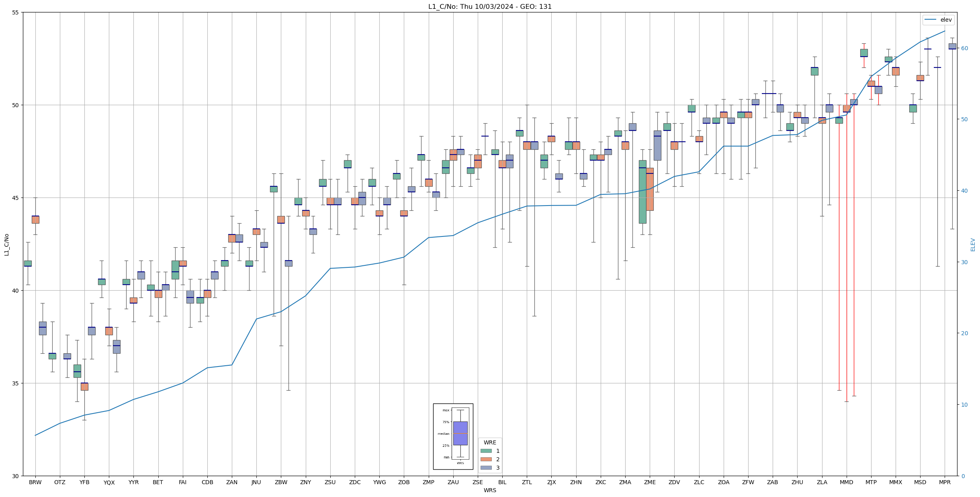
Task: Click the boxplot explanation inset diagram
Action: (x=453, y=436)
